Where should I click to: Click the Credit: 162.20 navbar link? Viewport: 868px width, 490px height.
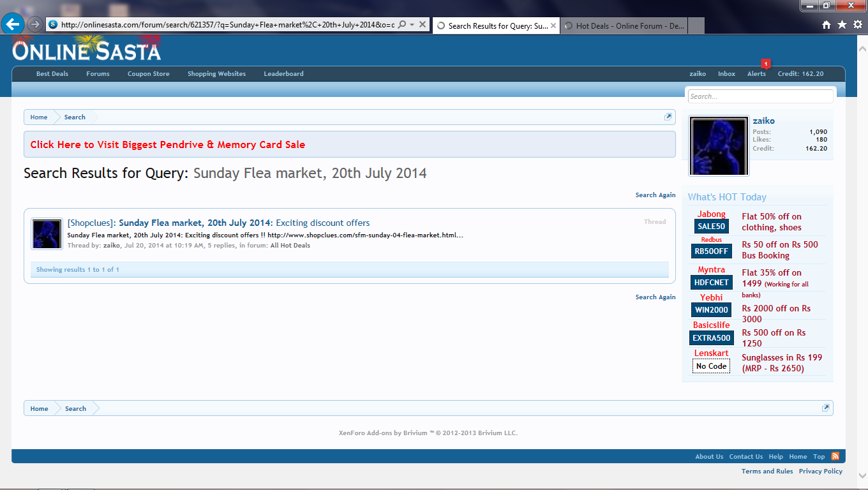tap(800, 74)
